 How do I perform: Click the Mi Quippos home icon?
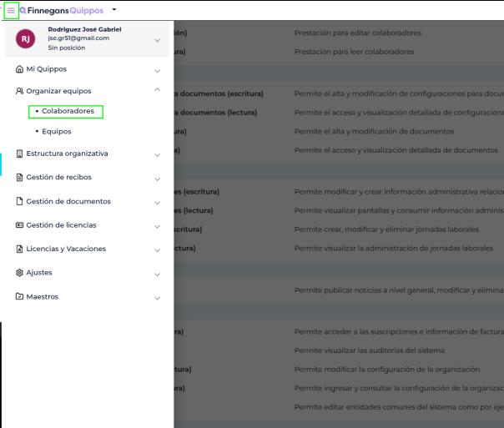point(19,69)
